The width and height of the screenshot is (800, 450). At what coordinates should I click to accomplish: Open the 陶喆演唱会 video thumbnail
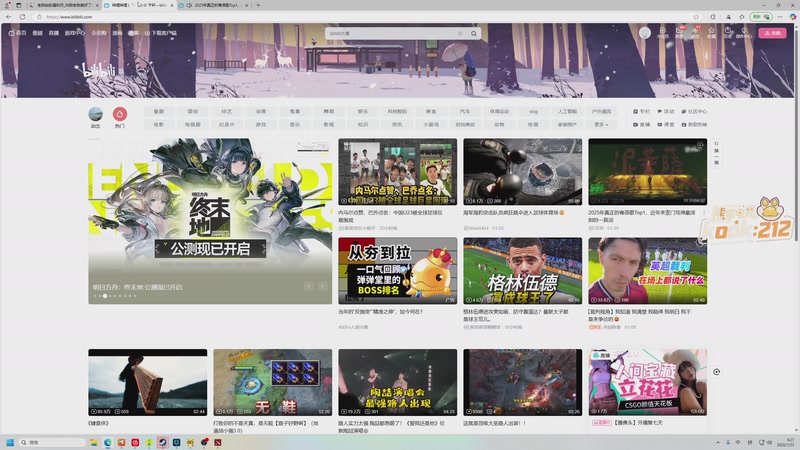397,382
